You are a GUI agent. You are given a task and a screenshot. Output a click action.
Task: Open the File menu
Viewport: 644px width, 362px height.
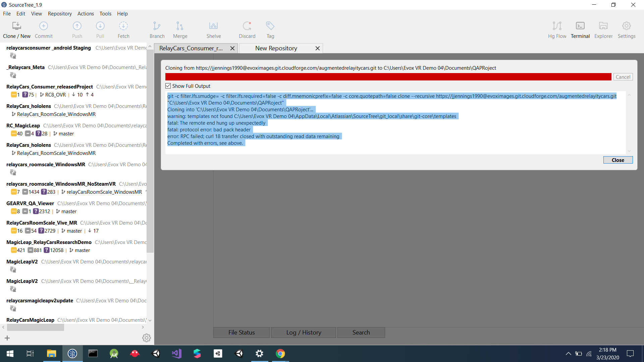click(x=7, y=14)
